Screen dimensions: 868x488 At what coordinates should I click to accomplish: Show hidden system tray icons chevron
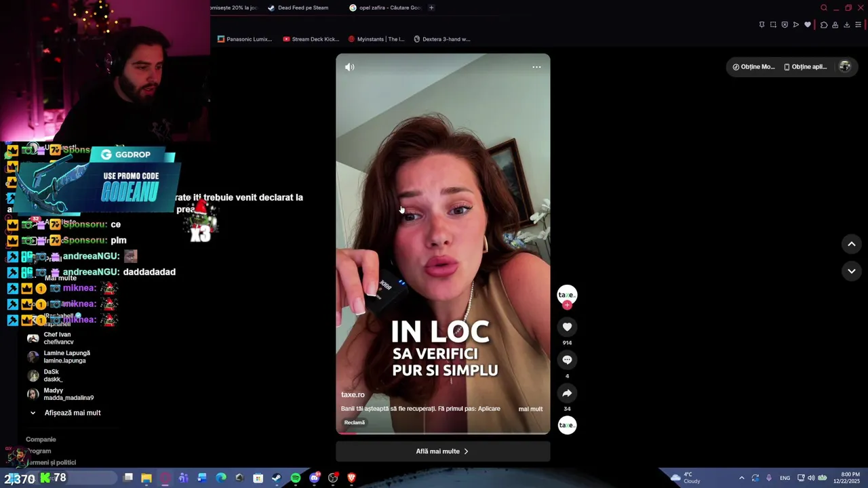741,478
